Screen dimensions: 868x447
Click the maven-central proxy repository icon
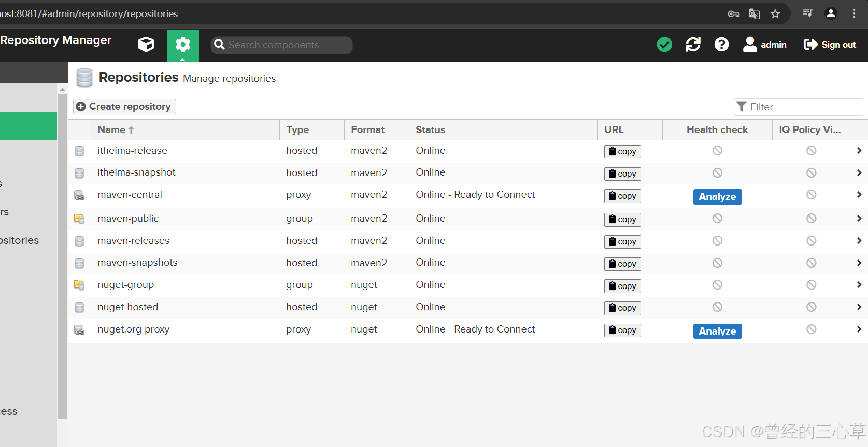(x=79, y=195)
